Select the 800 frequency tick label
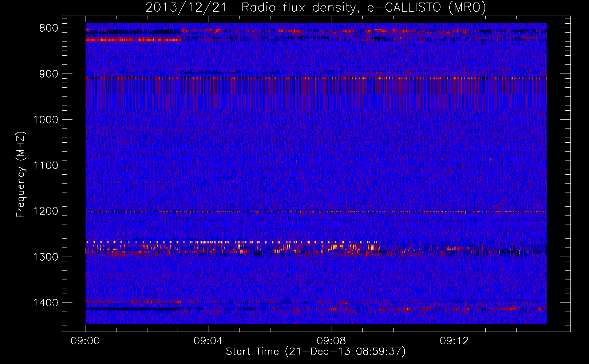The image size is (589, 364). (48, 28)
